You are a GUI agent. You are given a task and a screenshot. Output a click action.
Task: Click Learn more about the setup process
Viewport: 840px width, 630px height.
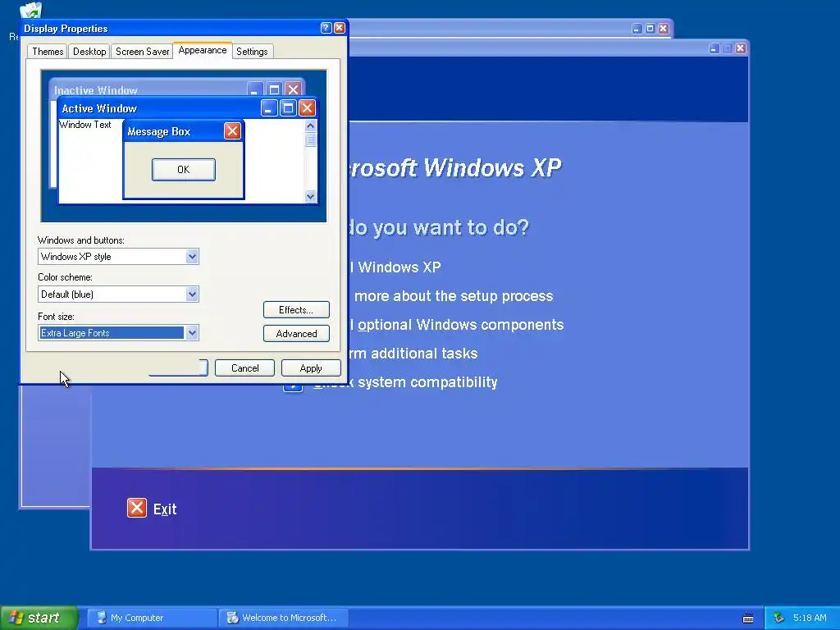pyautogui.click(x=453, y=295)
